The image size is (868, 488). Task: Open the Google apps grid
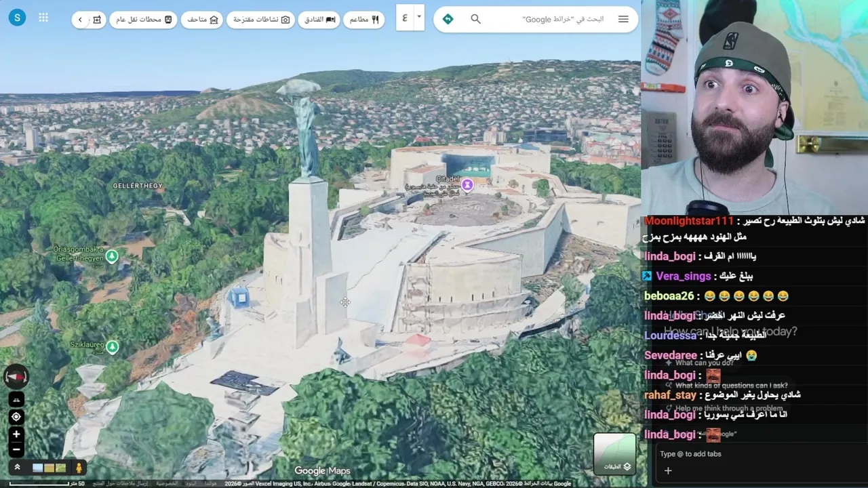(43, 18)
